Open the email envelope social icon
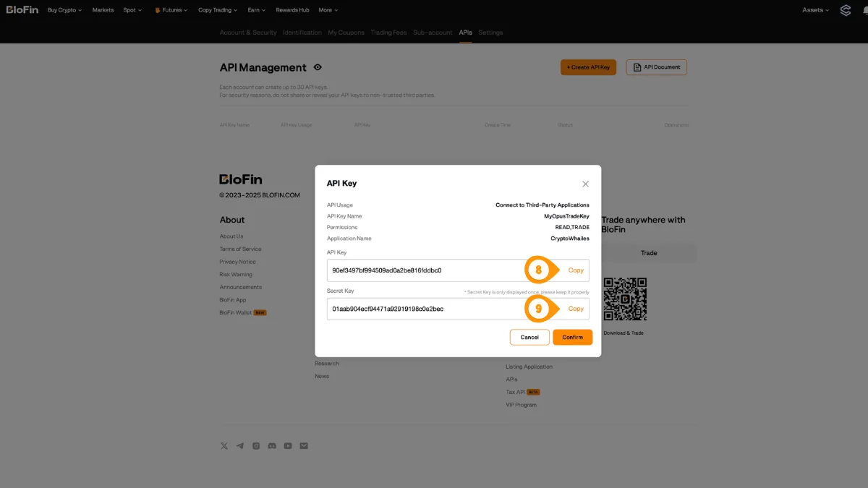868x488 pixels. [x=304, y=446]
